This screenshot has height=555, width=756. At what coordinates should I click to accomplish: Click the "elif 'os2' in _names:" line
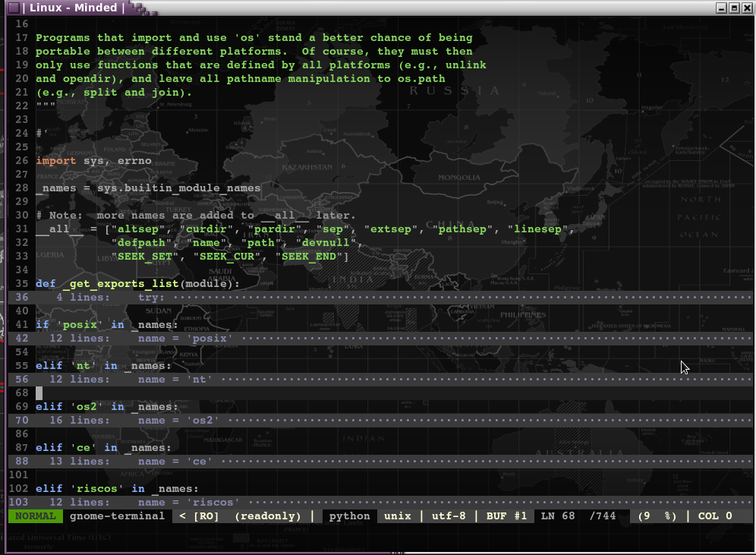106,406
